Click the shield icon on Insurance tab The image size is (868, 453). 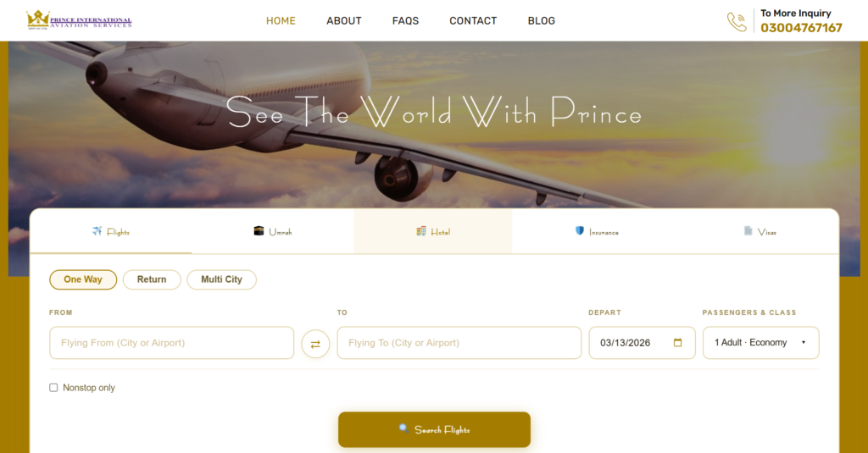[580, 230]
